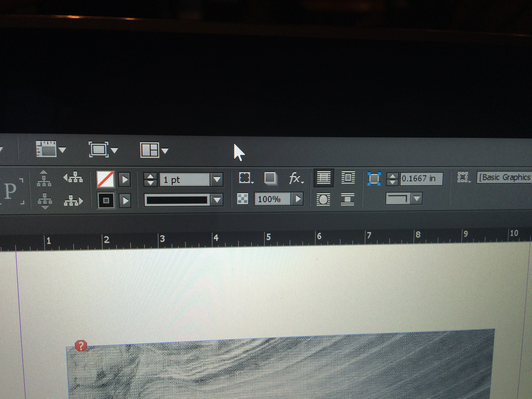
Task: Open the 100% opacity slider arrow
Action: tap(298, 199)
